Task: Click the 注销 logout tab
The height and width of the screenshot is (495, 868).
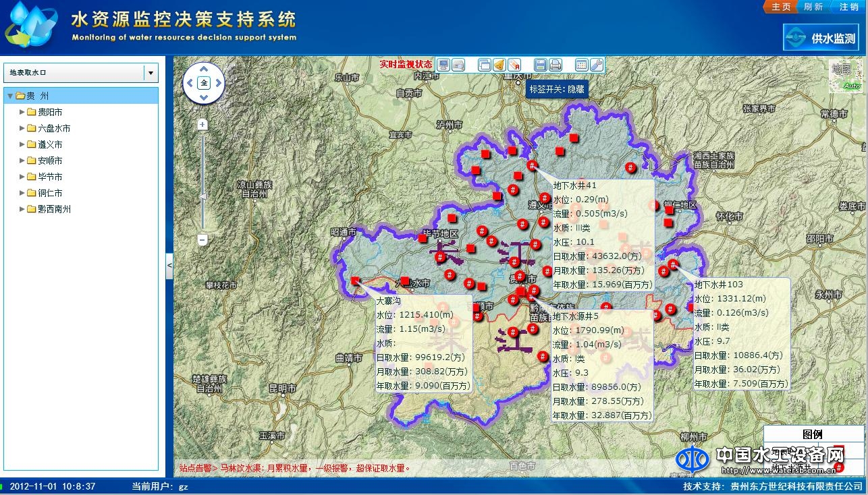Action: click(848, 7)
